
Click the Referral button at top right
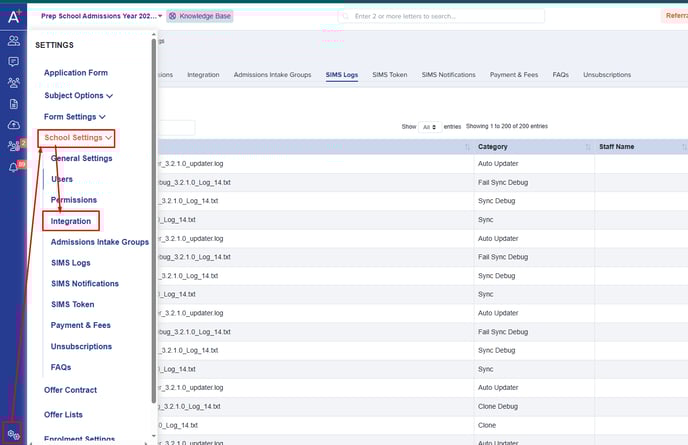click(675, 16)
